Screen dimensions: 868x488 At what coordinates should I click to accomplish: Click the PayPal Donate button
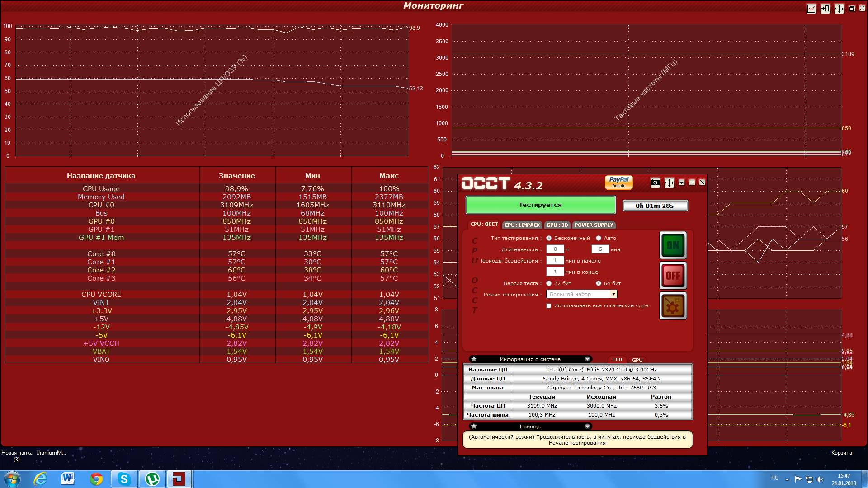tap(618, 182)
